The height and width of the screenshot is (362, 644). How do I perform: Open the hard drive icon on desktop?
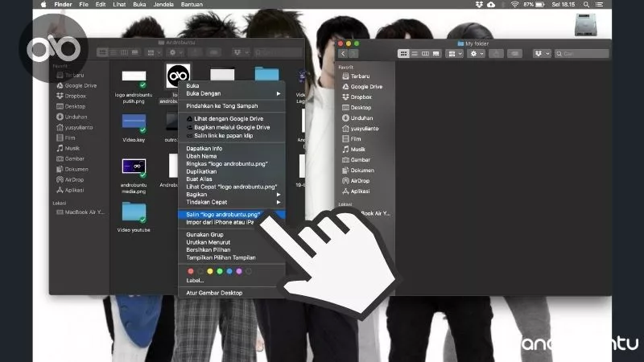tap(585, 25)
